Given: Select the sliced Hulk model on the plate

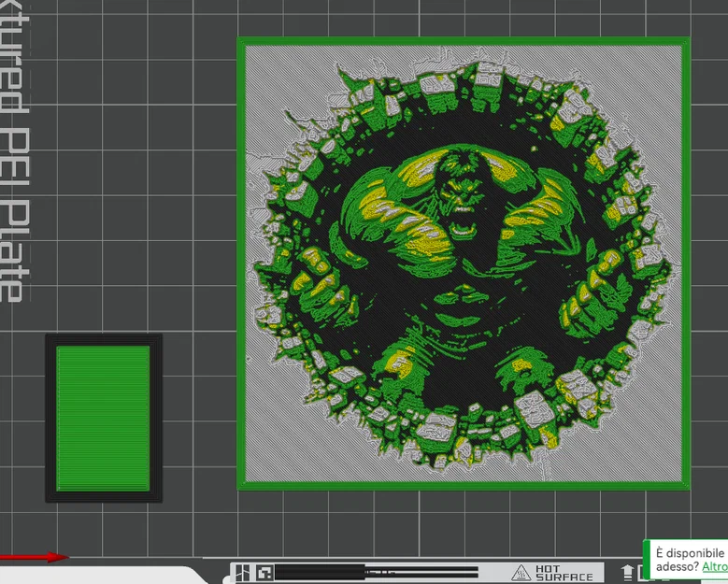Looking at the screenshot, I should [x=464, y=264].
